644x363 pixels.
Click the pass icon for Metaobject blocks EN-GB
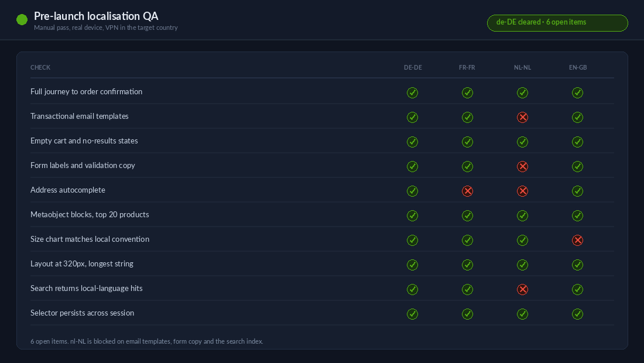click(577, 216)
